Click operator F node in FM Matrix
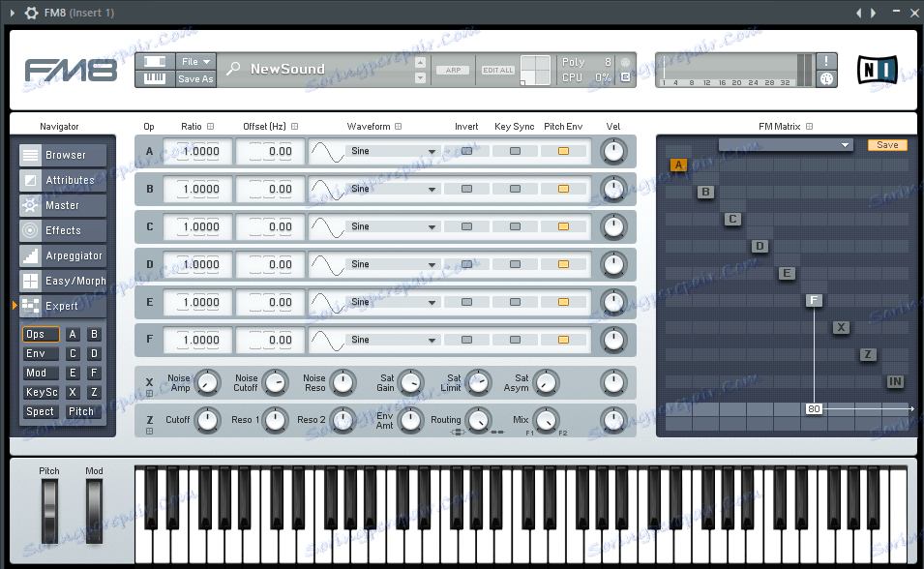The height and width of the screenshot is (569, 924). pyautogui.click(x=814, y=300)
